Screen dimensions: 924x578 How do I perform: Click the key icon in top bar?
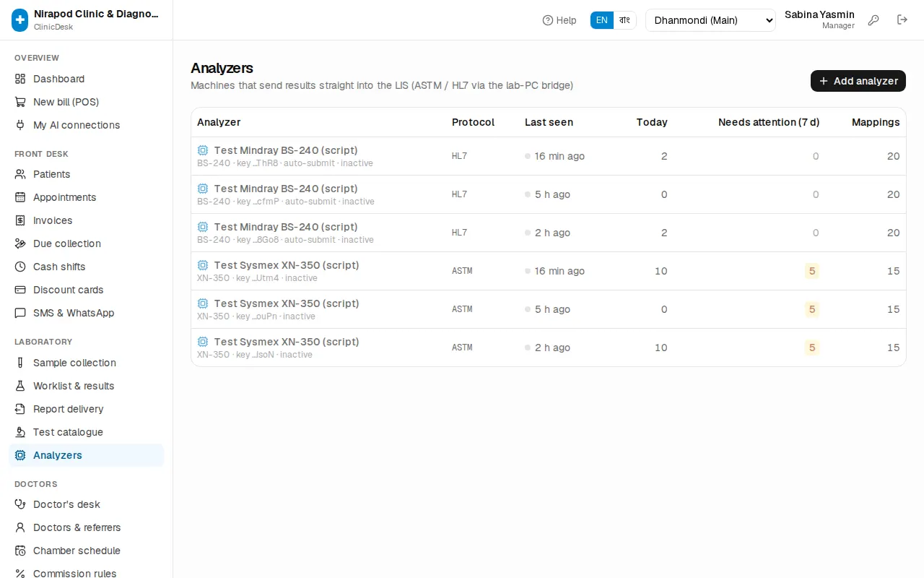click(873, 20)
